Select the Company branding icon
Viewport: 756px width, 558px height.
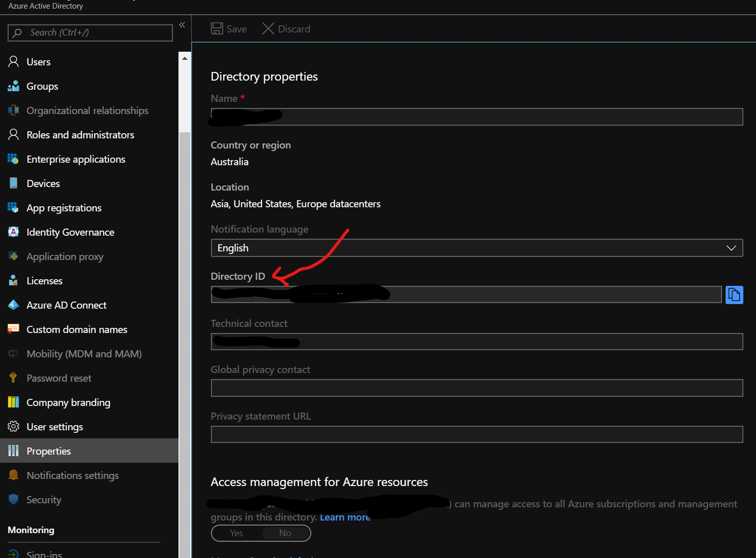13,402
